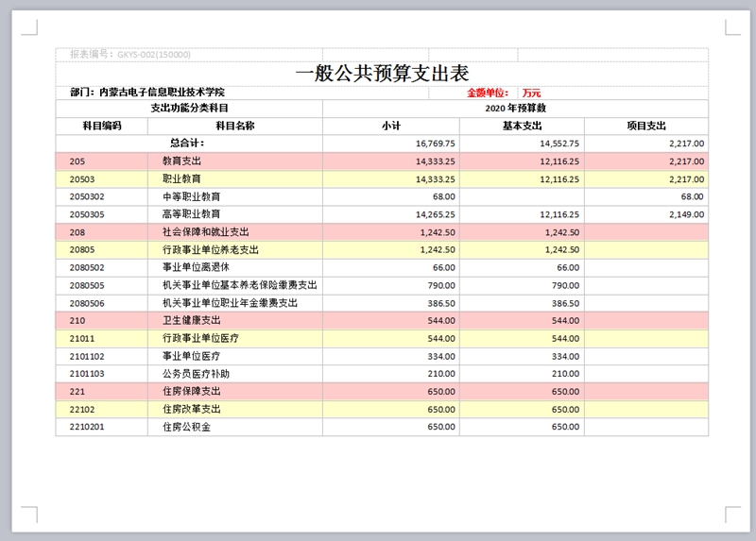
Task: Select the red 金额单位 label
Action: (x=488, y=93)
